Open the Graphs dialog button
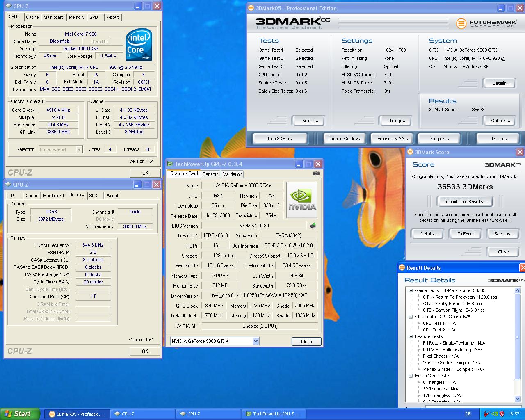Screen dimensions: 525x420 click(440, 139)
